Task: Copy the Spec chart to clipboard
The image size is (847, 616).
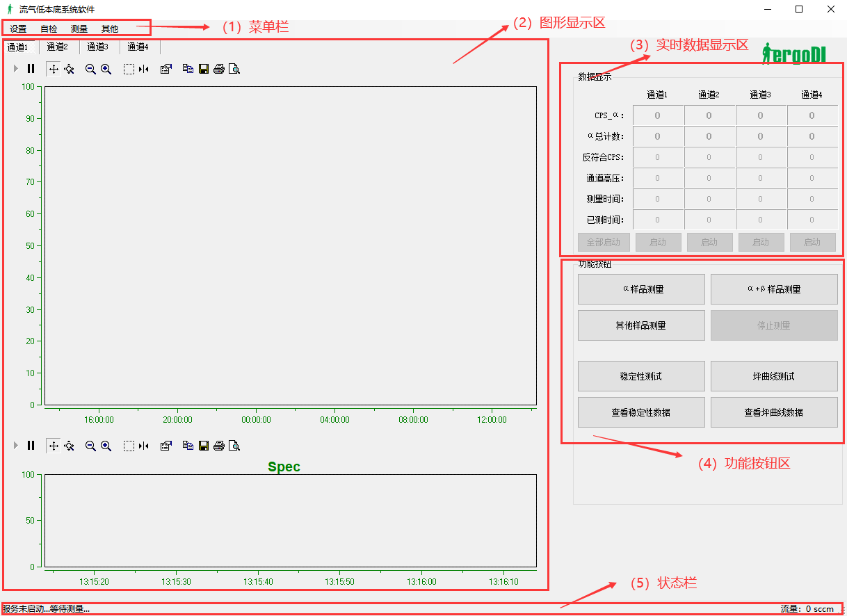Action: 188,446
